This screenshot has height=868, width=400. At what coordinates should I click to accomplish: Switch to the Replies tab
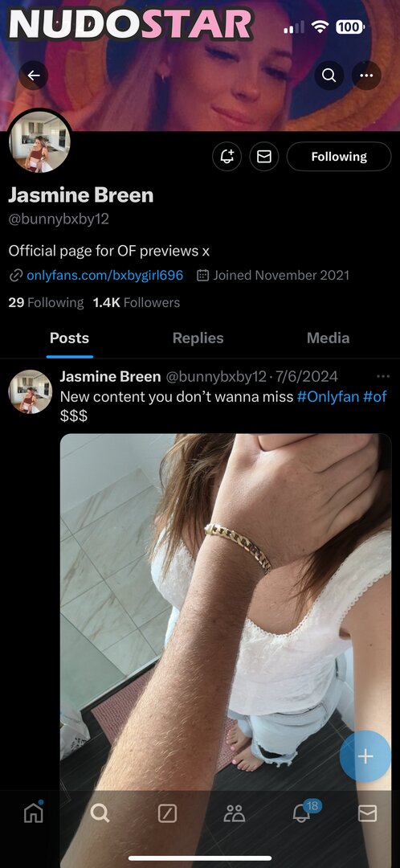click(198, 338)
